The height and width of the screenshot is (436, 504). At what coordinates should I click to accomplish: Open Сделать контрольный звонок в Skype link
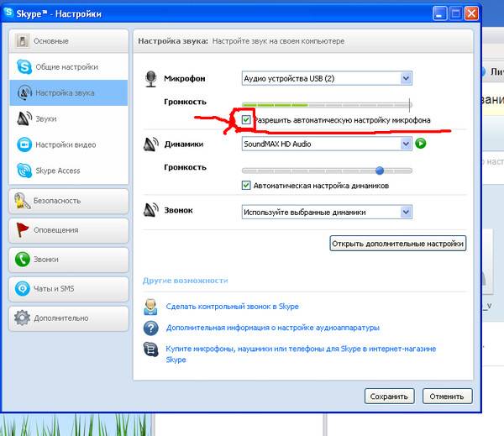click(232, 307)
